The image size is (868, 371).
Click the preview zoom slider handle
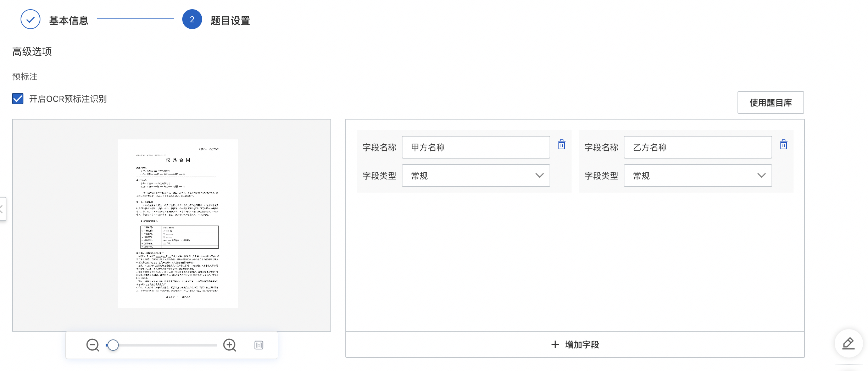point(113,345)
